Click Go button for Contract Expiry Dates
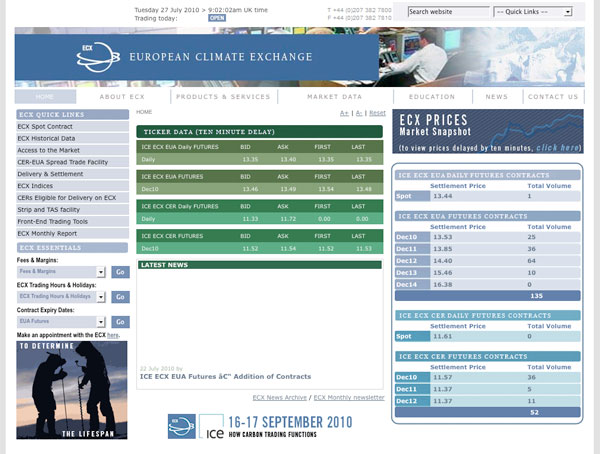The width and height of the screenshot is (600, 454). (x=121, y=322)
